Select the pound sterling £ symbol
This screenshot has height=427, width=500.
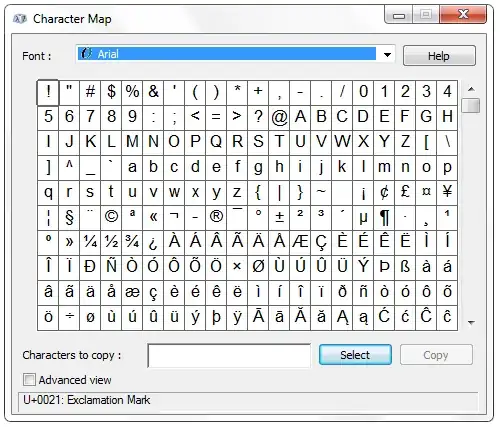[405, 193]
